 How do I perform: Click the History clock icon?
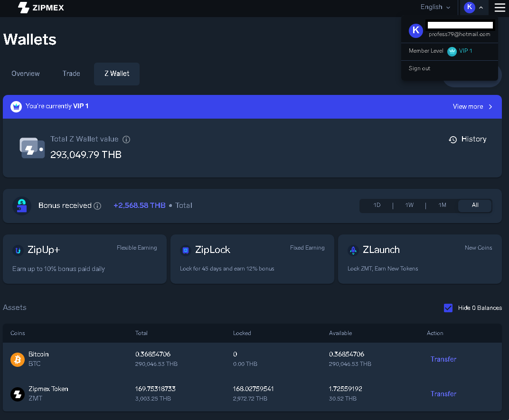click(453, 140)
